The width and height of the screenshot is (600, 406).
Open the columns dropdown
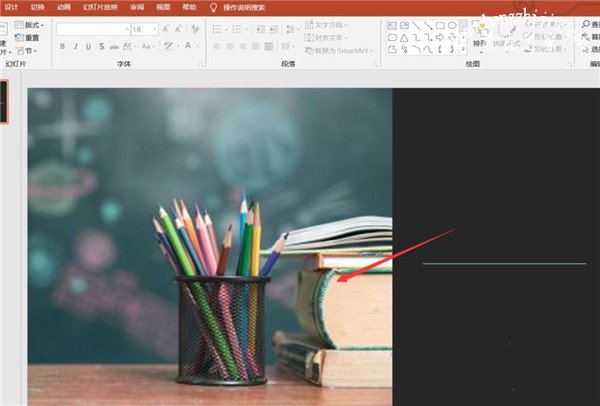coord(287,46)
